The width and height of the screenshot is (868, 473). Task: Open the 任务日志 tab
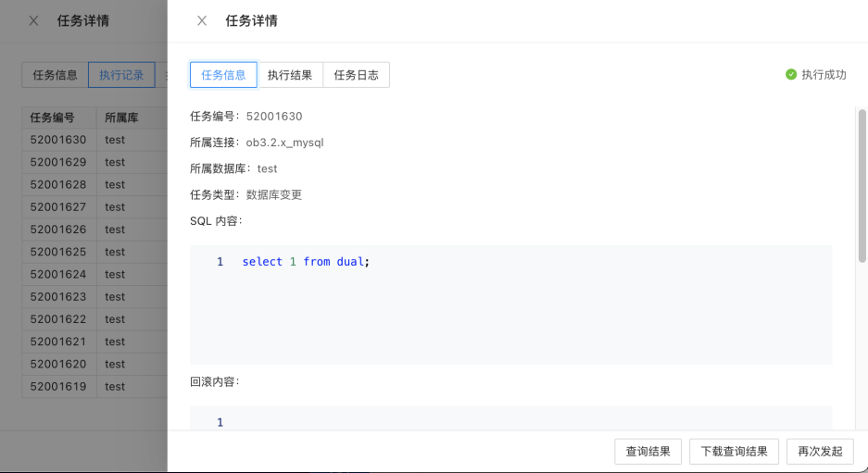tap(356, 75)
